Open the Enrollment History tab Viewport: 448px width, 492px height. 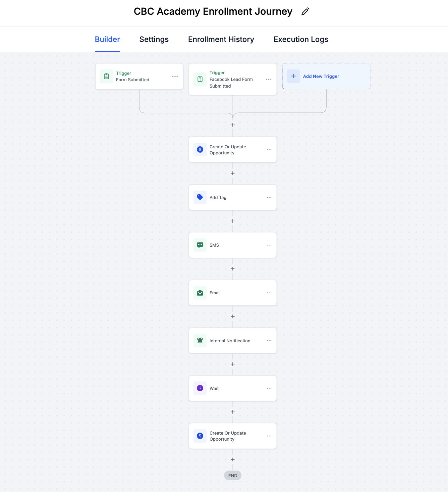221,39
